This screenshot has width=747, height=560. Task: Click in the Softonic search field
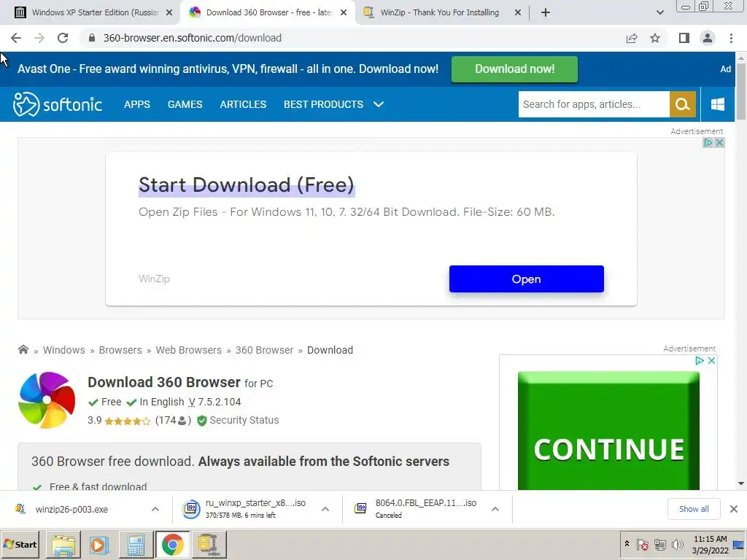(594, 104)
